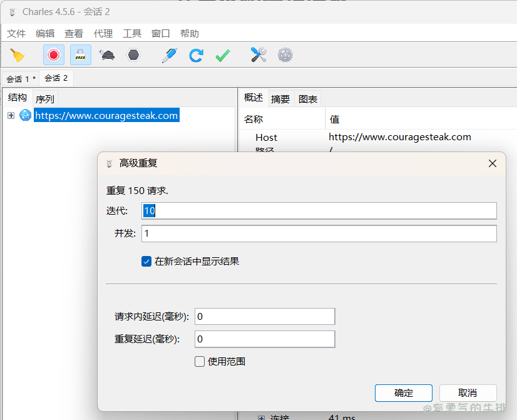Switch to the 摘要 tab
Screen dimensions: 517x420
pos(280,99)
